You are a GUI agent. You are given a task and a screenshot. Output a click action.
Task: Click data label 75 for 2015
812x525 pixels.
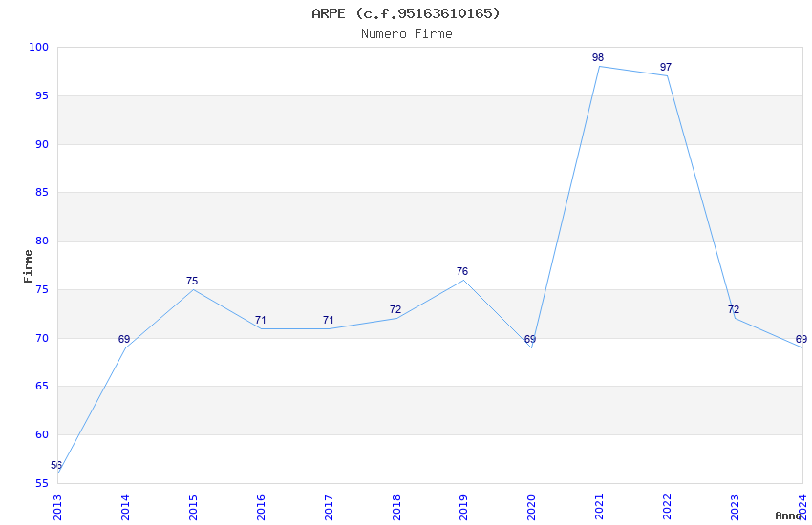(x=192, y=281)
